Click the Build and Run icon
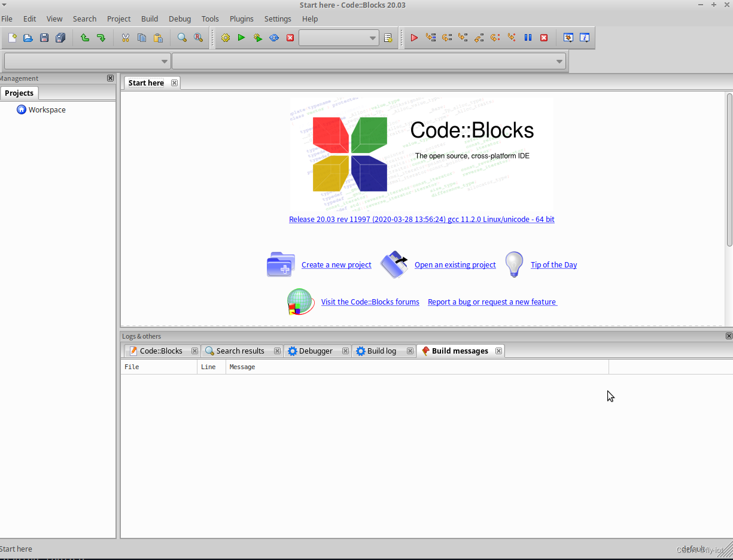 [x=257, y=37]
